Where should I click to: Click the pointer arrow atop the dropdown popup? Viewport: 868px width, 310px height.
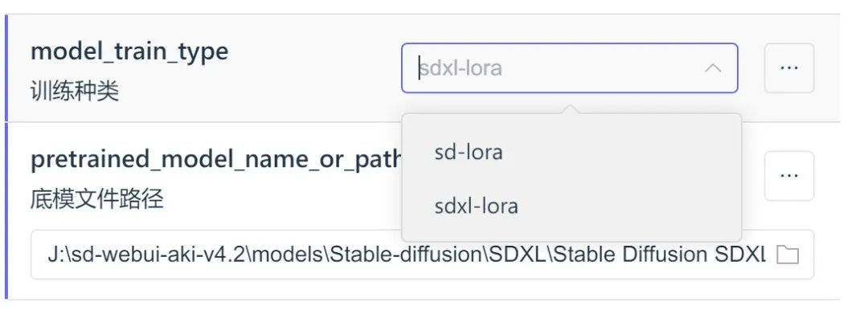(571, 108)
